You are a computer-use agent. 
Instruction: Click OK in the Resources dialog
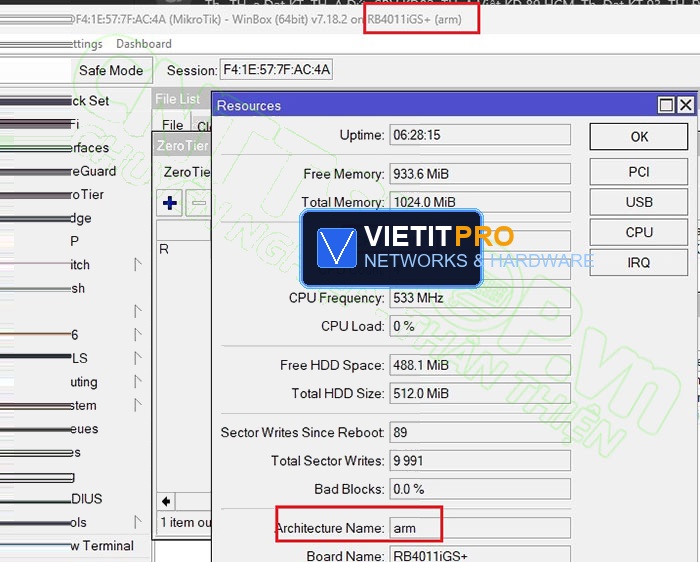(639, 137)
